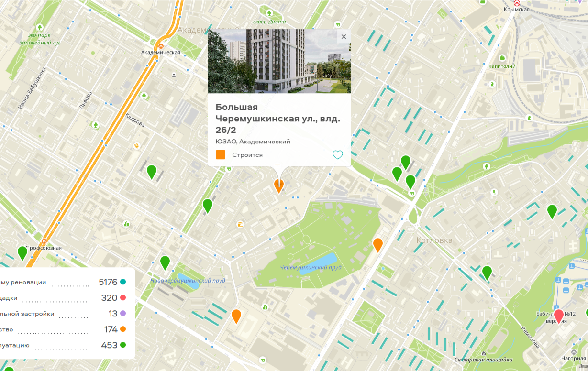Click the эко-парк Заповедный луг tree icon

point(40,27)
